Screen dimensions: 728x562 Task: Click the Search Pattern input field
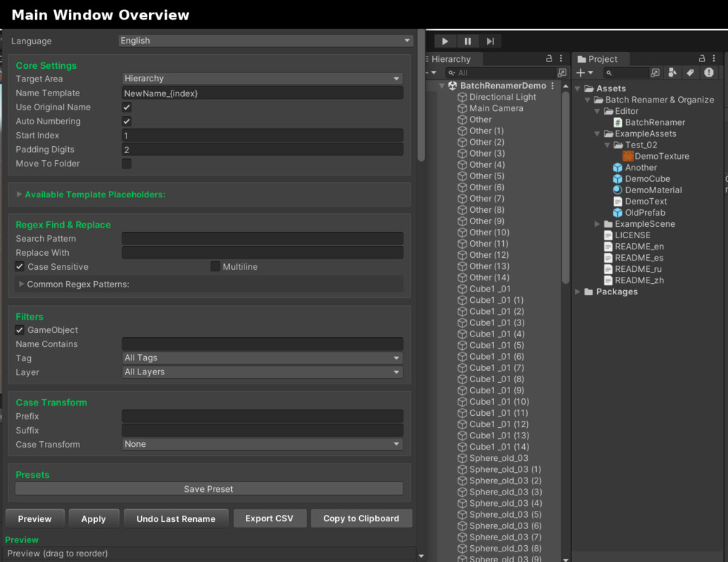[x=262, y=239]
